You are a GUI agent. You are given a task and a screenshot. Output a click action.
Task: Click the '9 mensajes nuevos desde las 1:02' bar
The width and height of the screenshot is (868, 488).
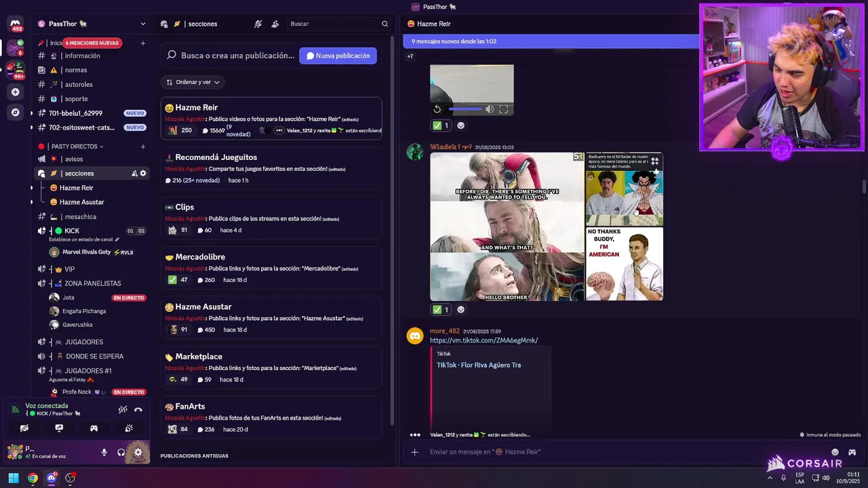551,41
